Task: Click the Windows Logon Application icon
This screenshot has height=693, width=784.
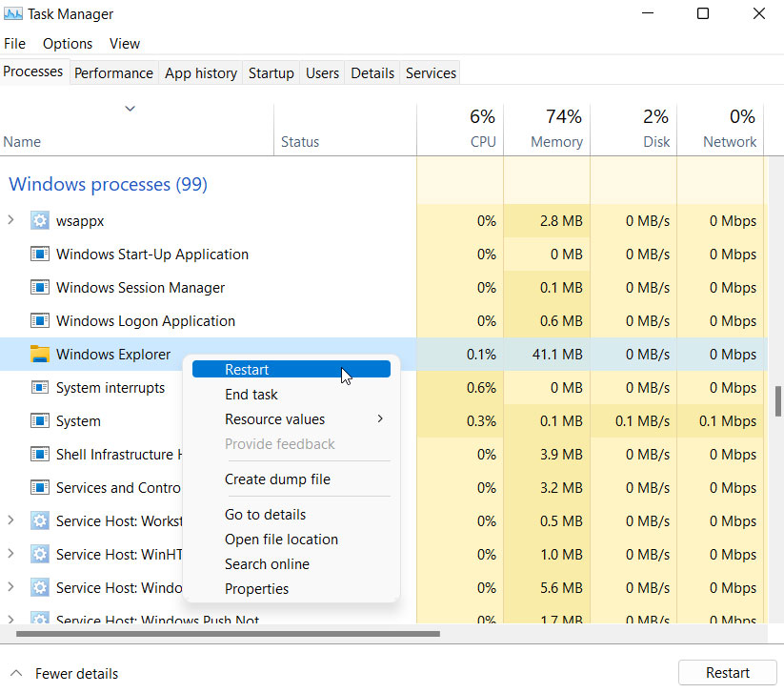Action: pyautogui.click(x=39, y=320)
